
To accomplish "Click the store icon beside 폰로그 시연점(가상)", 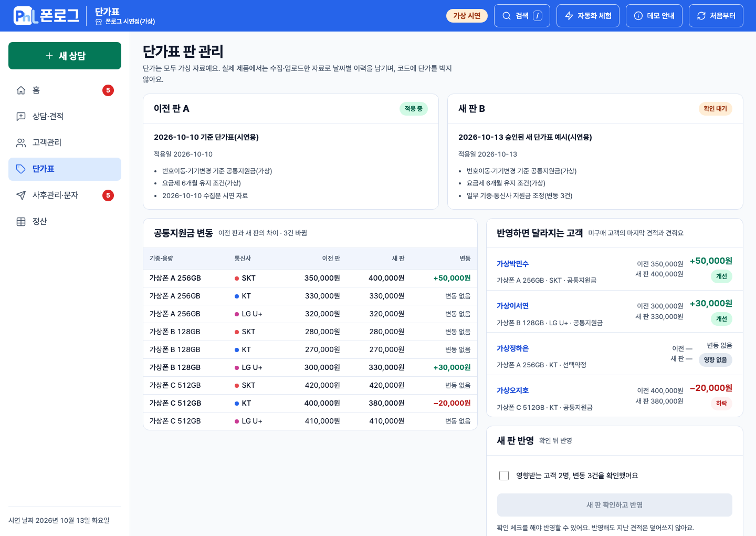I will coord(99,22).
